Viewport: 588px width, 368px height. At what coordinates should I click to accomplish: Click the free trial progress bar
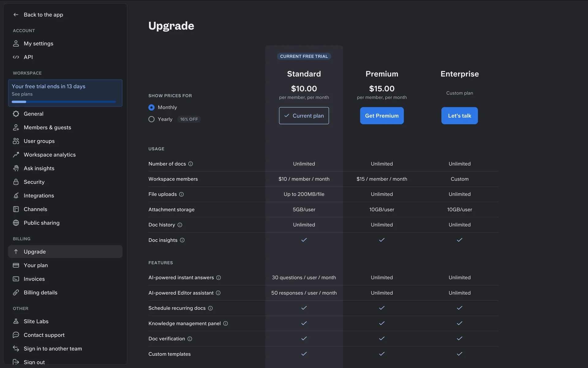[64, 102]
